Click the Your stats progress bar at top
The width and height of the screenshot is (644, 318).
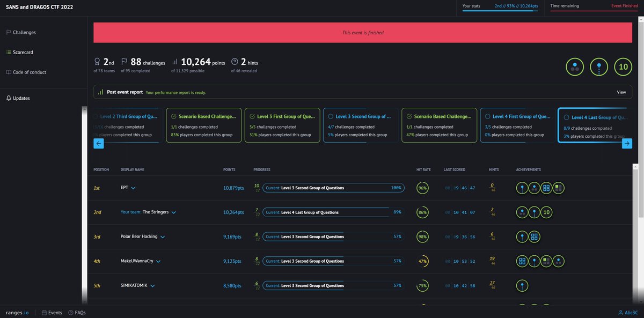click(x=500, y=11)
